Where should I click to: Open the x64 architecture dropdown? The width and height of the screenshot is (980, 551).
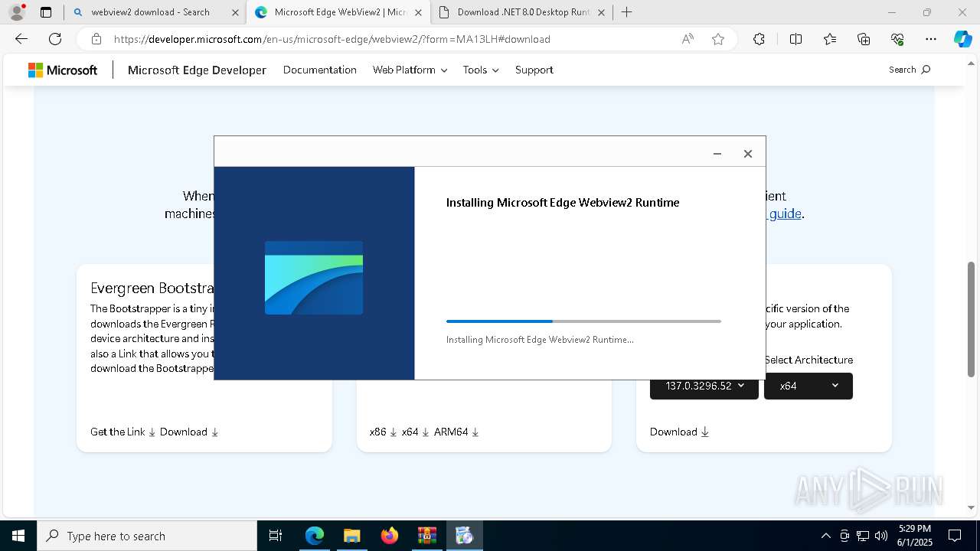tap(808, 386)
